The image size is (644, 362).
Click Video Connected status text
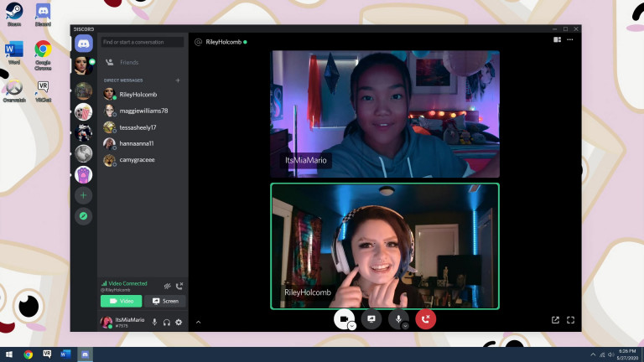(127, 283)
